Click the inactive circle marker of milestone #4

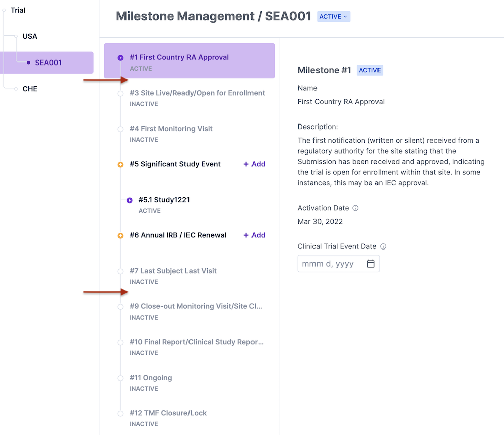120,129
